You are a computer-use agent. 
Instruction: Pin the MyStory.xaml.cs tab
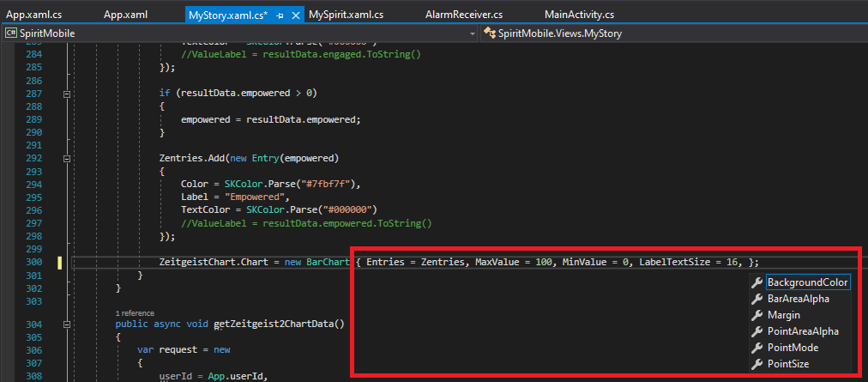280,16
